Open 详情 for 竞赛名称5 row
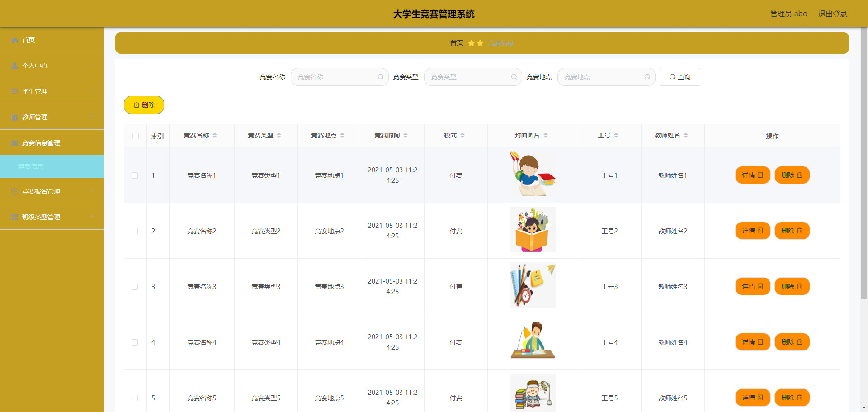Screen dimensions: 868x412 pos(753,398)
